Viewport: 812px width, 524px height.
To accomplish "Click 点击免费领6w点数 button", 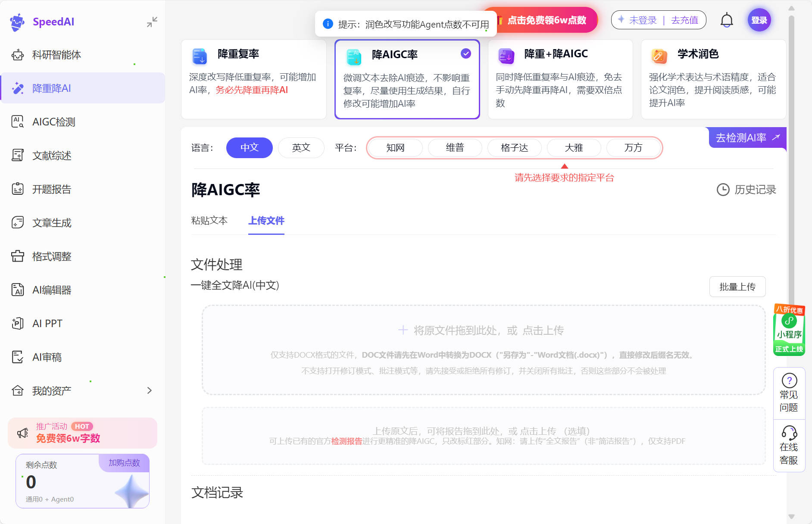I will [x=547, y=20].
